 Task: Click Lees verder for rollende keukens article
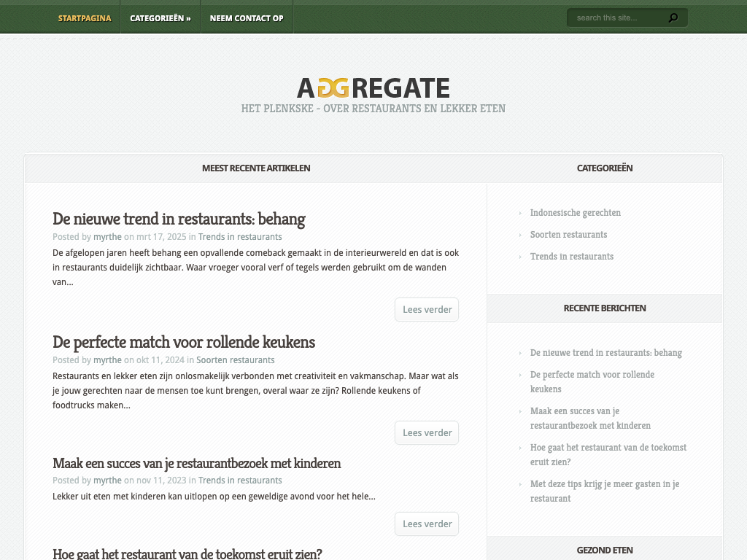tap(427, 432)
